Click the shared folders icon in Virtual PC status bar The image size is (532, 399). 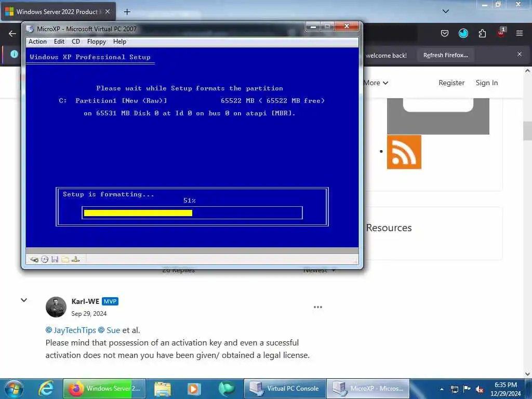[65, 260]
